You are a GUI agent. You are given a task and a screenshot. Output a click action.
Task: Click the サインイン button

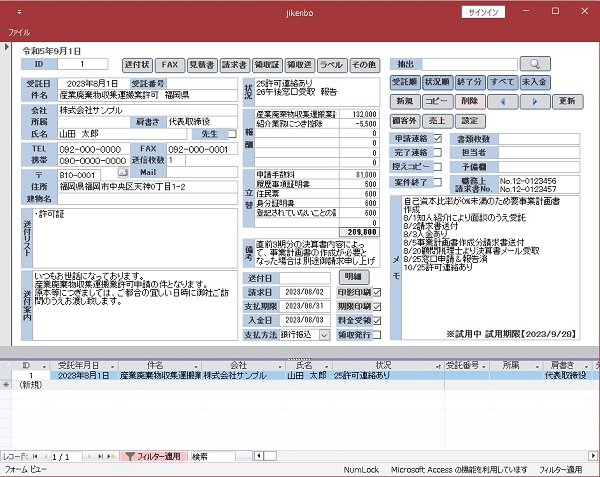coord(483,12)
